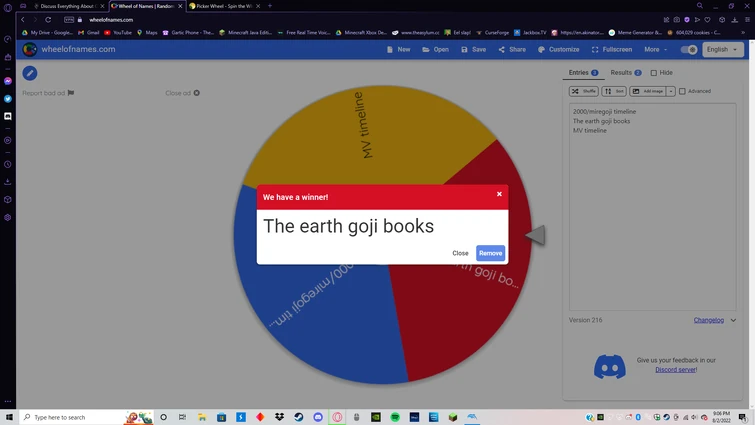Check the Hide checkbox

653,73
